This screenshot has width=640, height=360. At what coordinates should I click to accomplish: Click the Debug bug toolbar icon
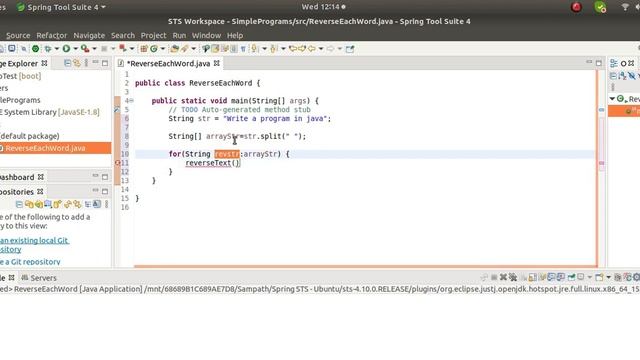tap(48, 49)
